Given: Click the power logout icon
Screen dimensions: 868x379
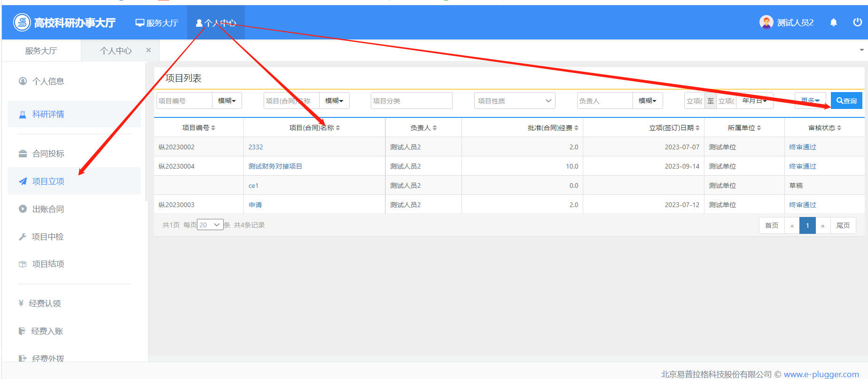Looking at the screenshot, I should pos(857,23).
